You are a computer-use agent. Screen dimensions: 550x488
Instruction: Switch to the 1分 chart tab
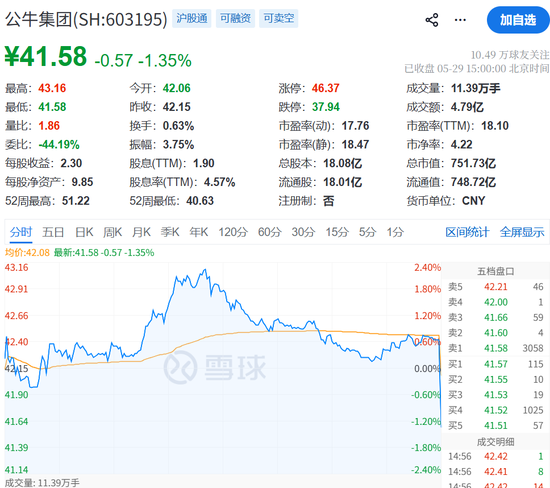[x=395, y=232]
